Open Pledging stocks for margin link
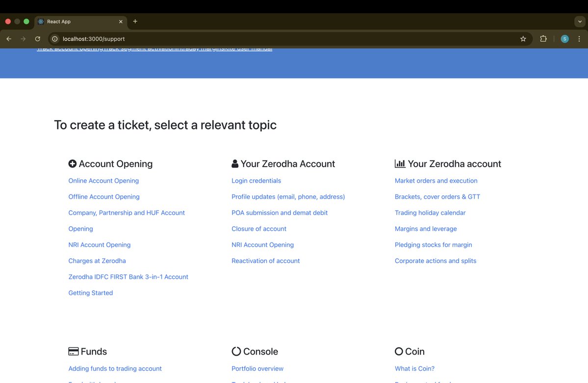This screenshot has width=588, height=383. point(433,245)
